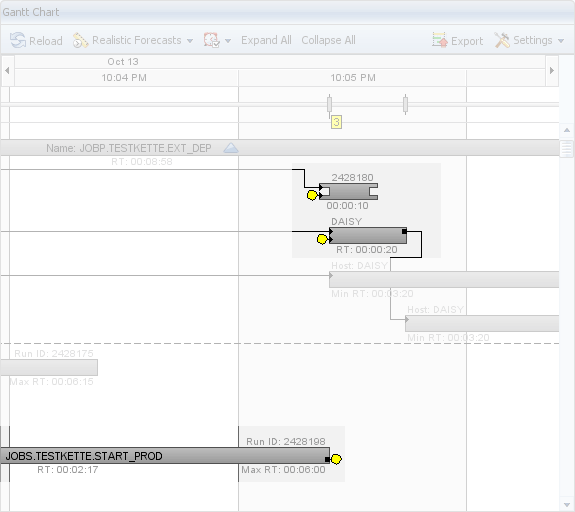
Task: Select the Host DAISY forecast bar starting furthest right
Action: tap(482, 323)
